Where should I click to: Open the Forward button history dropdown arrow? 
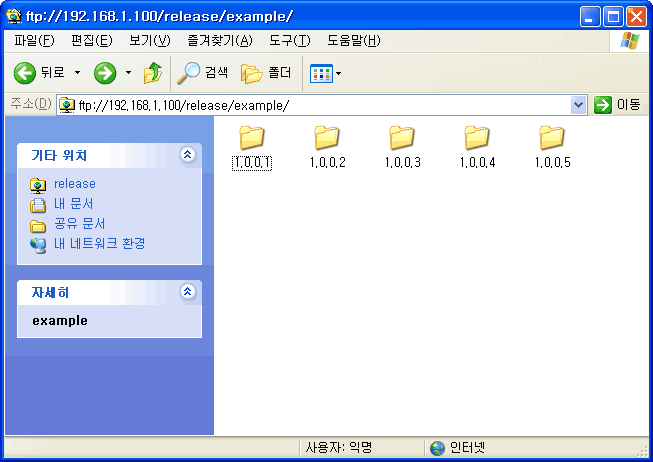(128, 73)
